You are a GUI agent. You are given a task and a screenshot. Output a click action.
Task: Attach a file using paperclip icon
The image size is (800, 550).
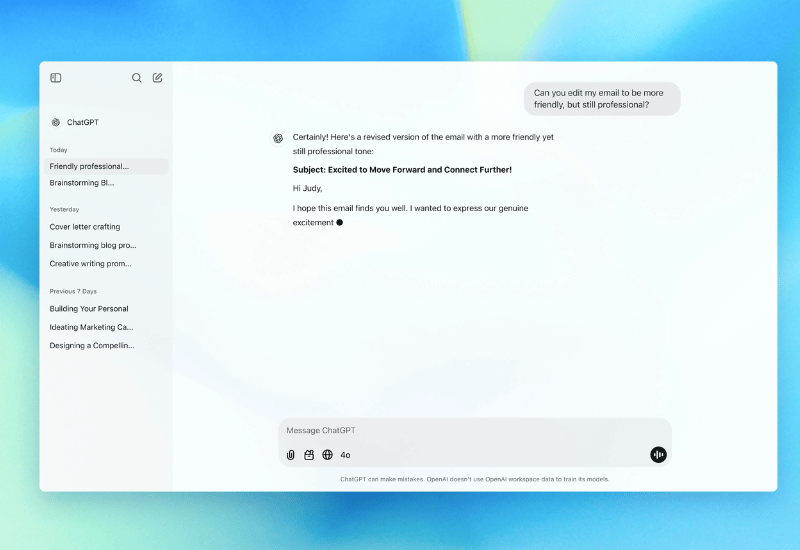290,455
